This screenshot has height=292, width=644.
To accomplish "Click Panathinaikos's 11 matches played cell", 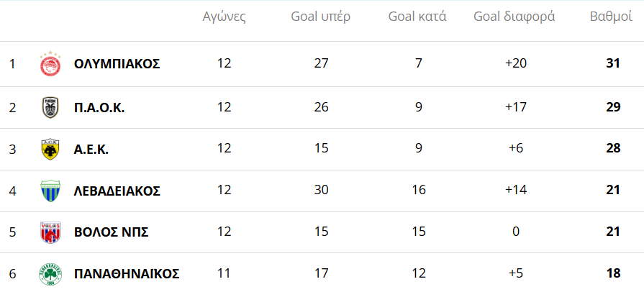I will 225,274.
